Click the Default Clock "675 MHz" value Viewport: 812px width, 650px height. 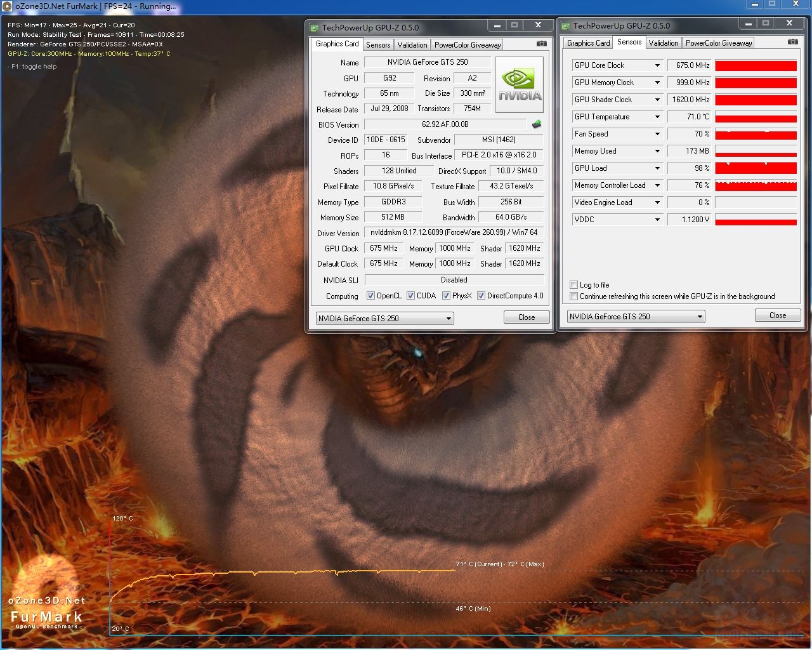point(384,263)
